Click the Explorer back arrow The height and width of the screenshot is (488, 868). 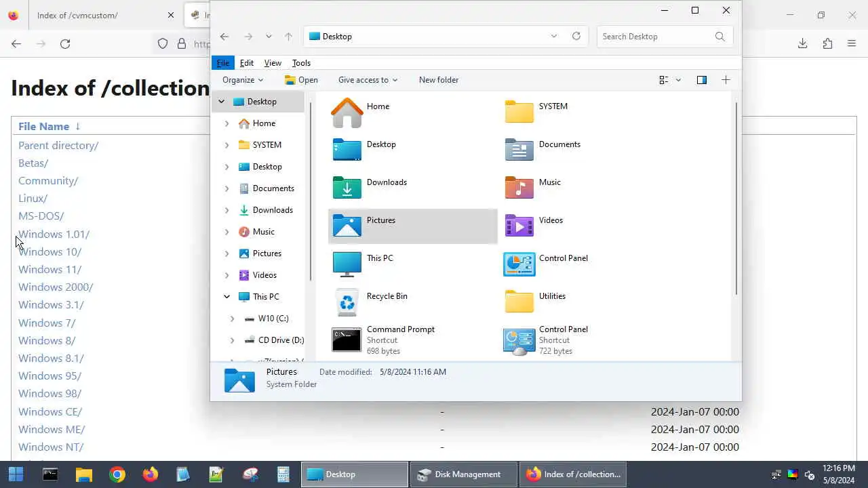pos(224,37)
